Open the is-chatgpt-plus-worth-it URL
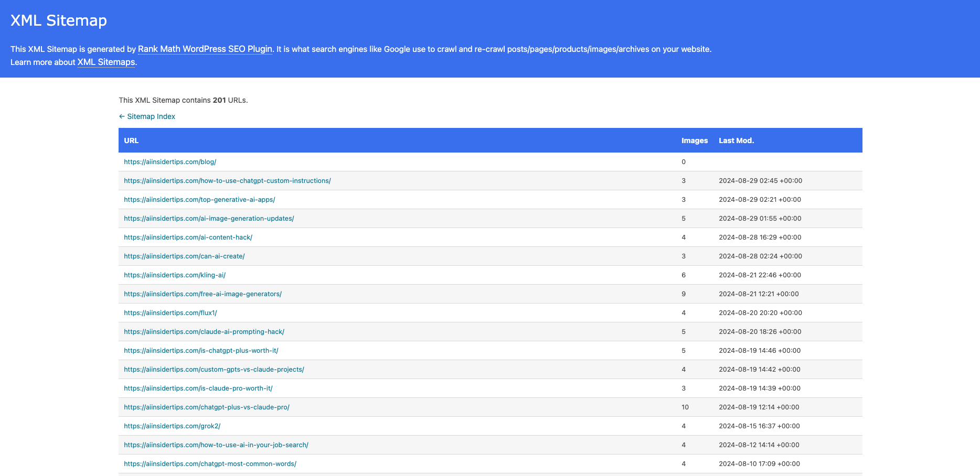The width and height of the screenshot is (980, 476). click(201, 350)
